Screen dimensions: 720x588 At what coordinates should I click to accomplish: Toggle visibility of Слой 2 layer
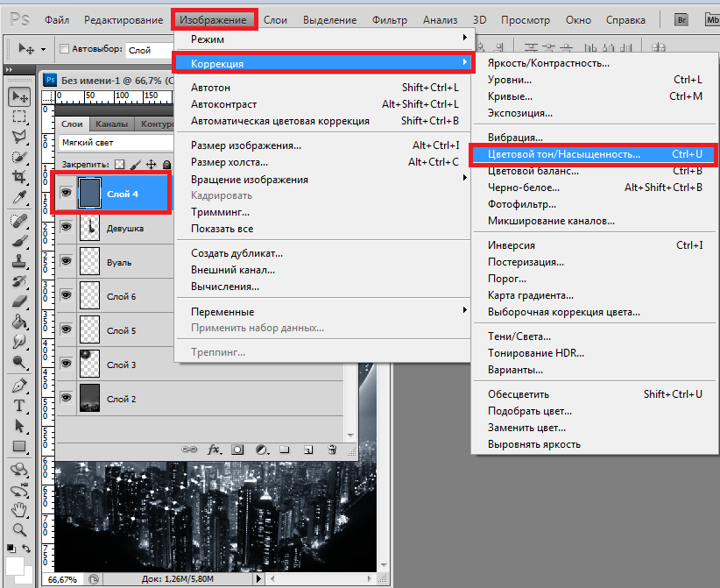point(66,399)
